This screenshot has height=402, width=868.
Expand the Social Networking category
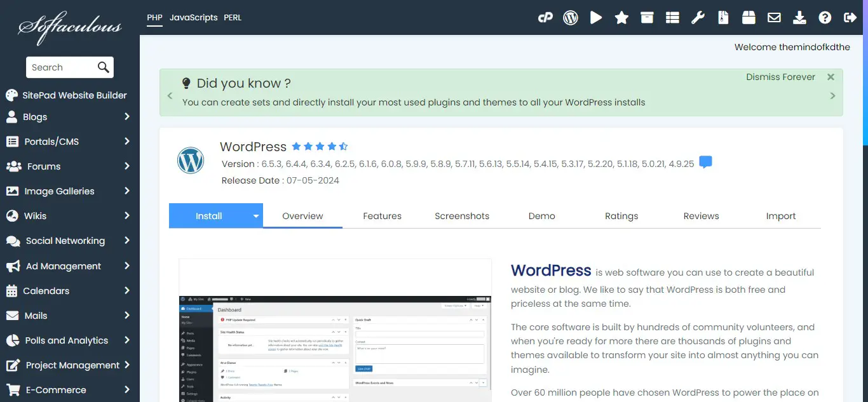coord(127,241)
